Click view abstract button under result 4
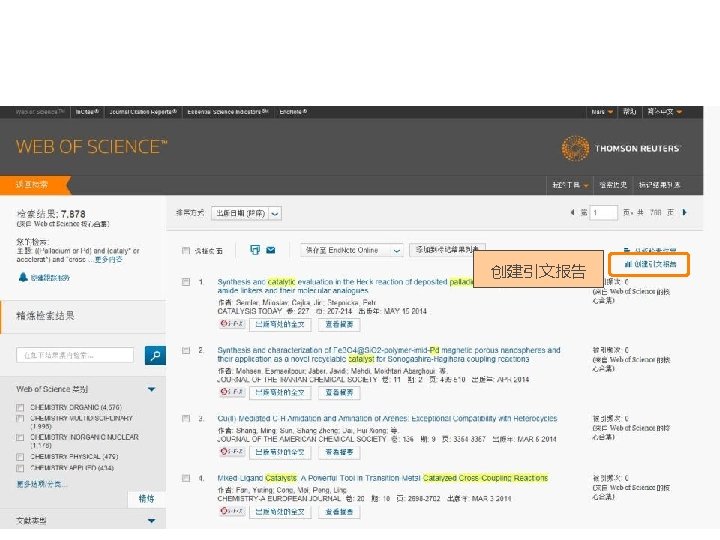The image size is (720, 540). click(x=339, y=512)
